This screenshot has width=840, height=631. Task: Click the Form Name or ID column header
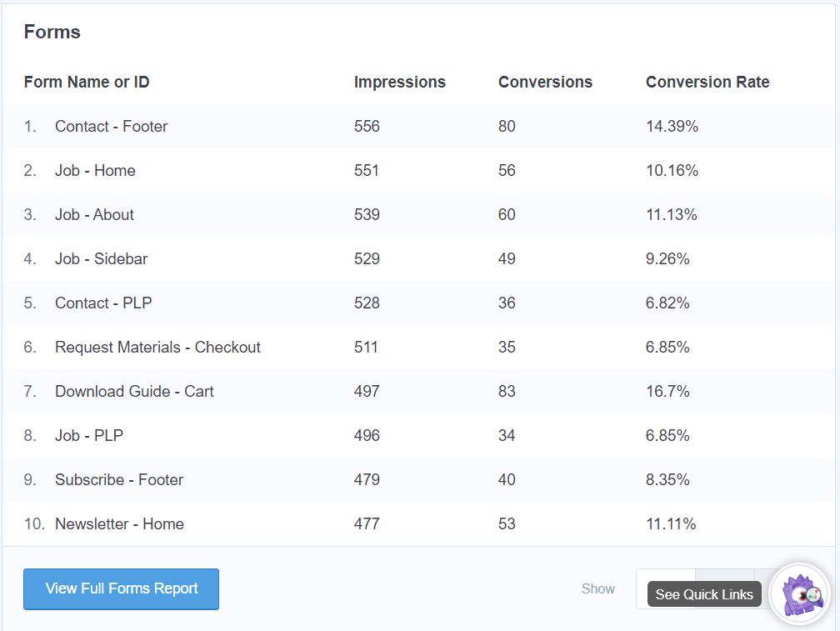pos(86,82)
